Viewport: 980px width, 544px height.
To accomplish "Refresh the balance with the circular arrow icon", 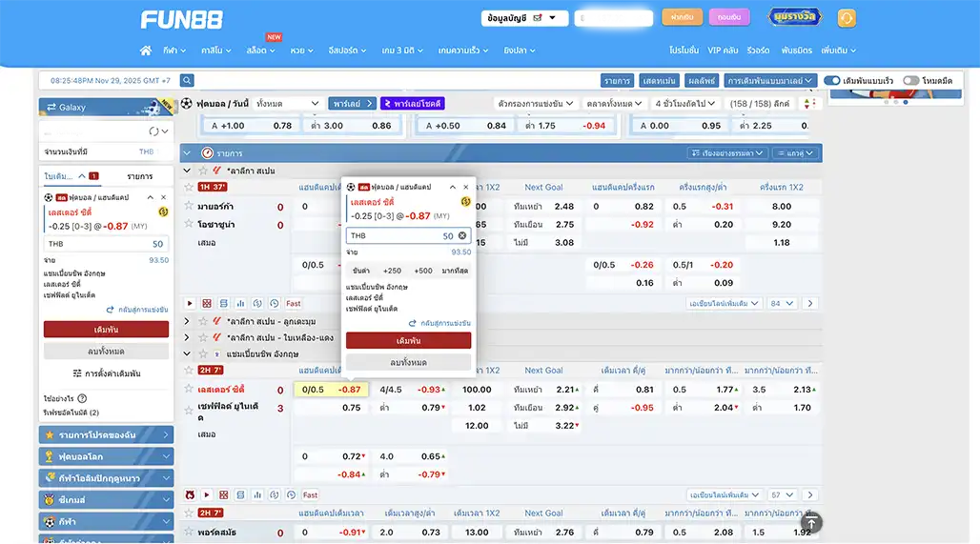I will pos(153,131).
